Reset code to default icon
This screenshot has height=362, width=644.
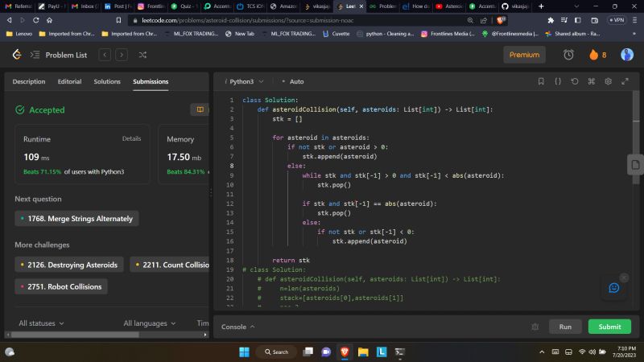(575, 81)
